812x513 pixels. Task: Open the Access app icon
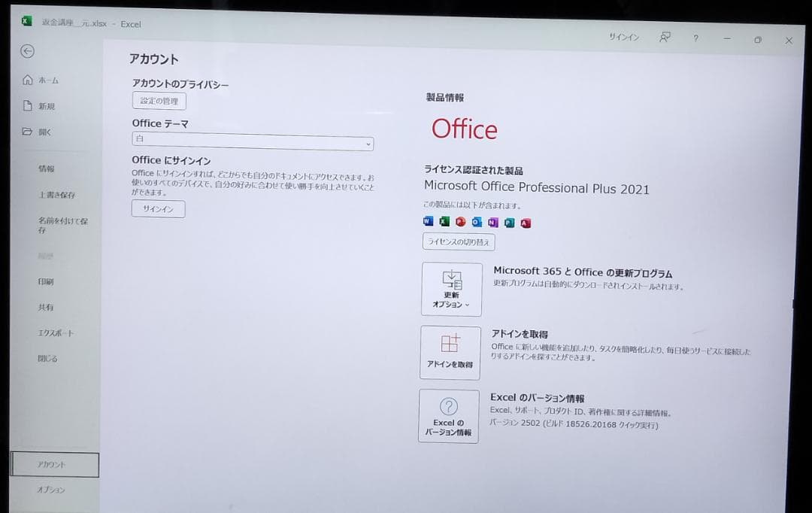pos(526,221)
